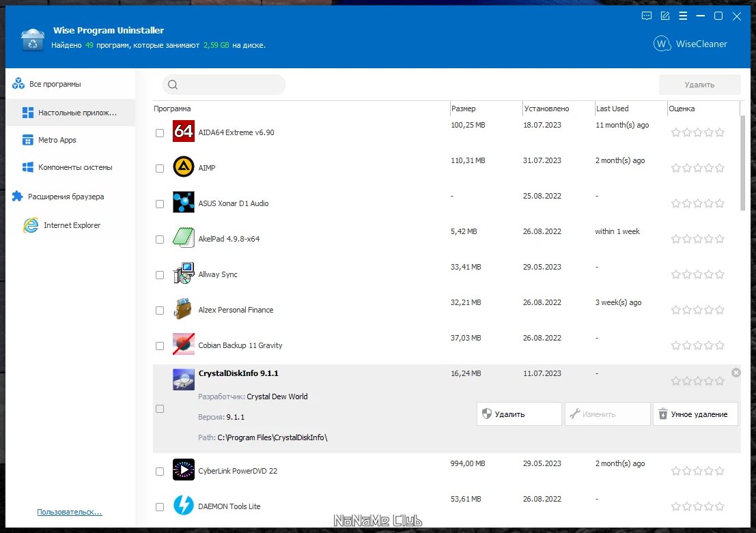Image resolution: width=756 pixels, height=533 pixels.
Task: Open the hamburger menu icon
Action: (683, 16)
